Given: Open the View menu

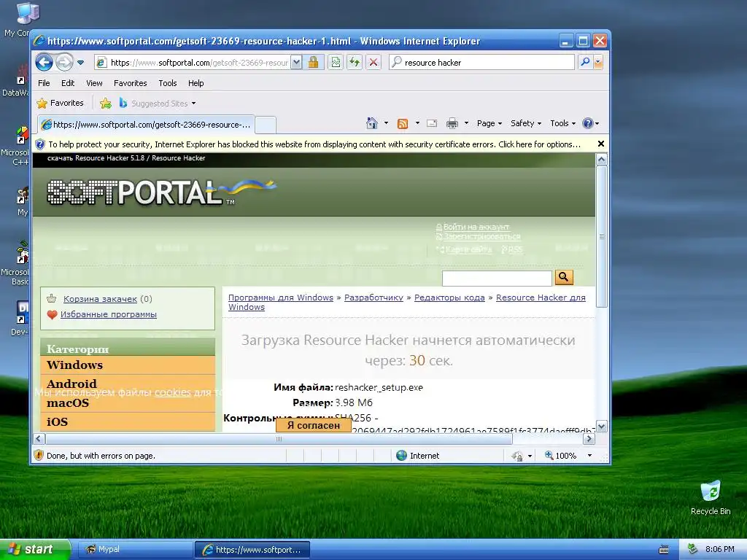Looking at the screenshot, I should pos(94,83).
